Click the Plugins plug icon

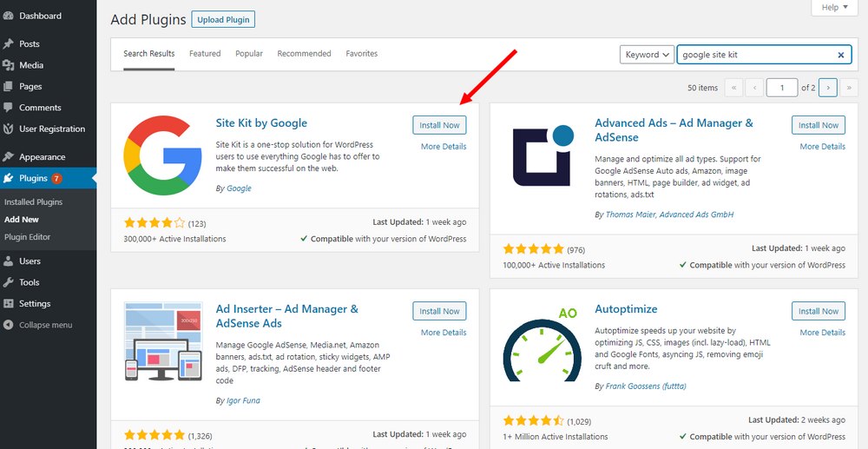click(x=8, y=178)
